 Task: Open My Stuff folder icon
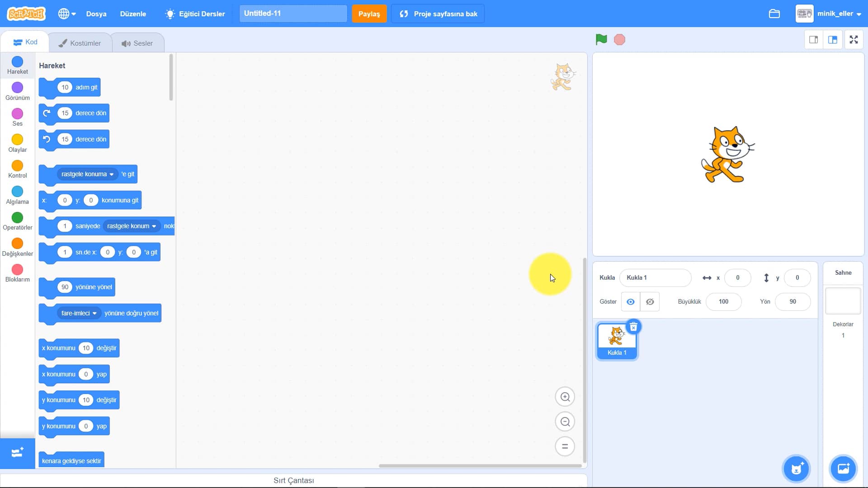click(774, 14)
